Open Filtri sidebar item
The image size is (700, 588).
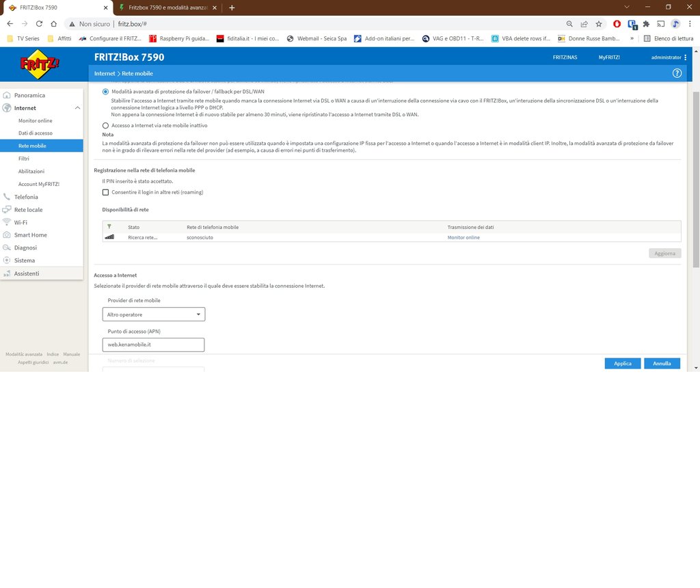click(24, 159)
